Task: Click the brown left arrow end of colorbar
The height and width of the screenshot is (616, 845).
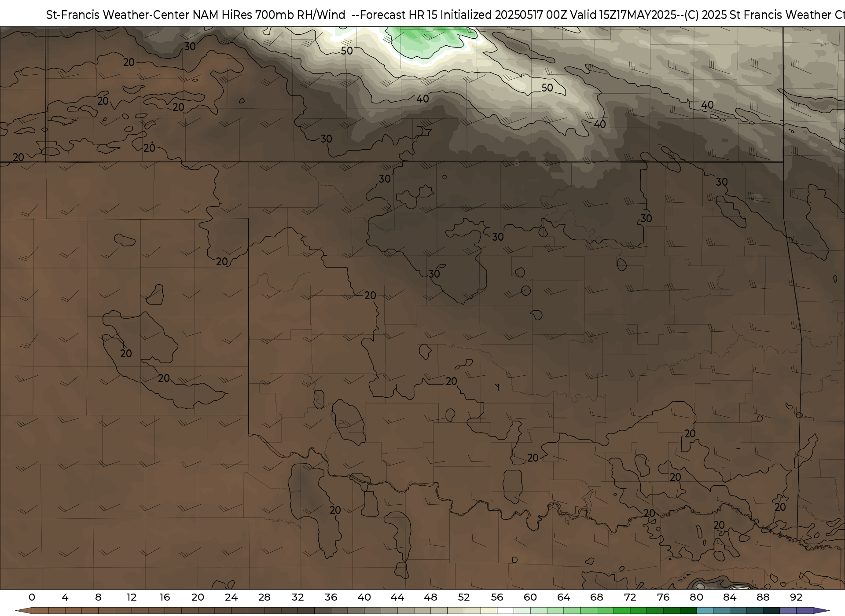Action: (24, 611)
